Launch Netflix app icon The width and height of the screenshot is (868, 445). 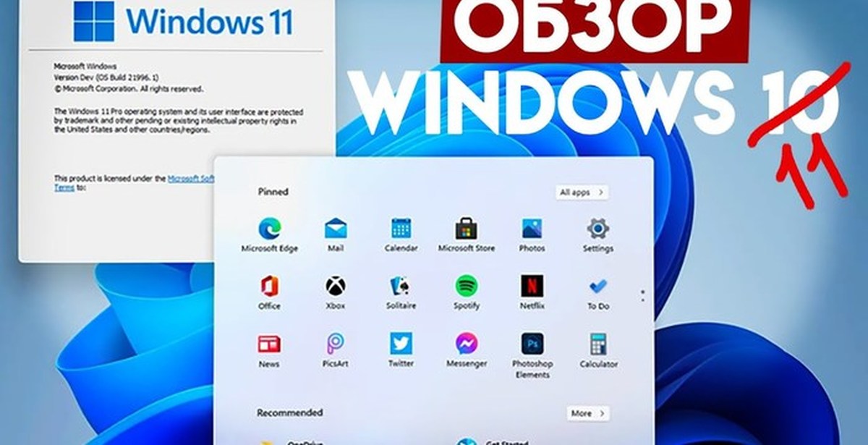pos(532,287)
